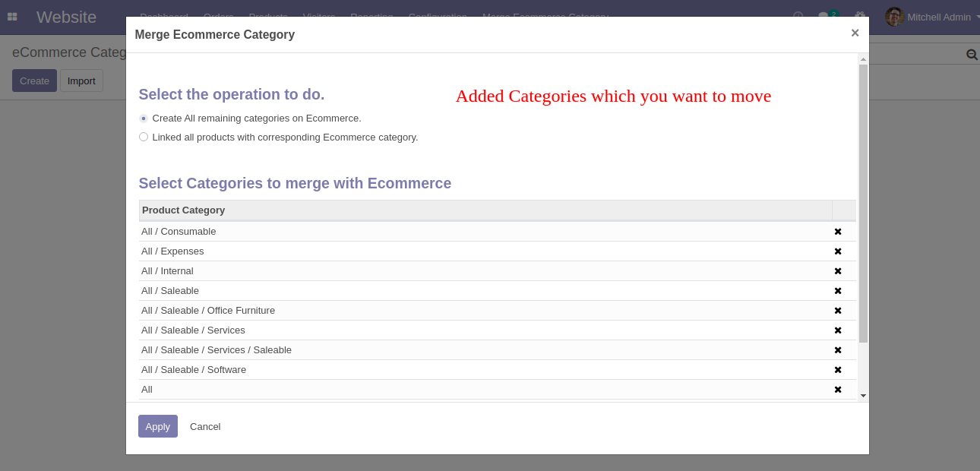Screen dimensions: 980x471
Task: Click the Product Category column header
Action: click(485, 210)
